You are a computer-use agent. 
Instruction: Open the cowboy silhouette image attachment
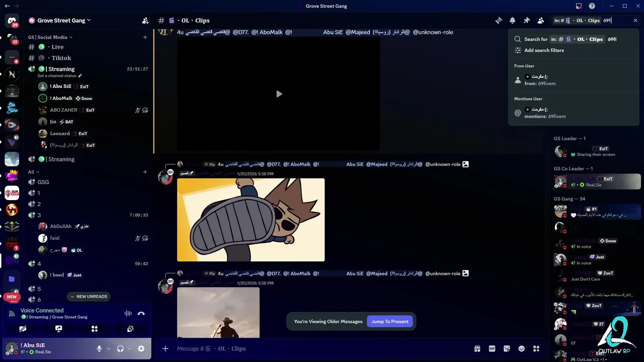click(218, 312)
